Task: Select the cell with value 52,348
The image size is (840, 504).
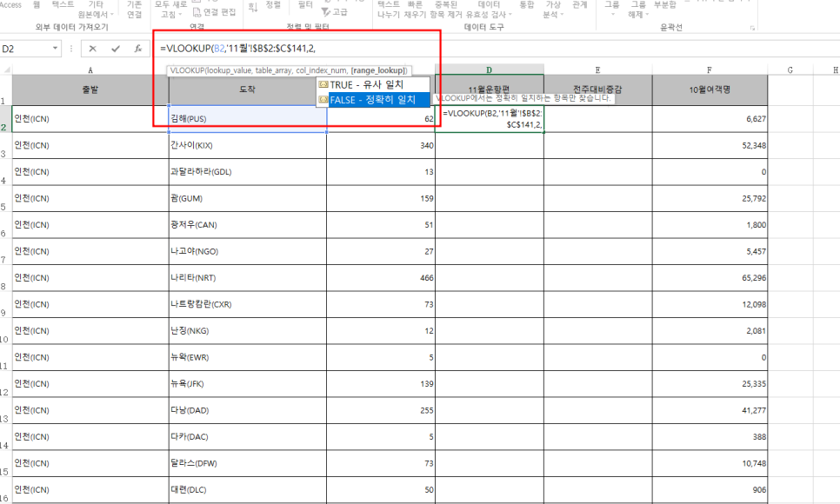Action: (x=710, y=146)
